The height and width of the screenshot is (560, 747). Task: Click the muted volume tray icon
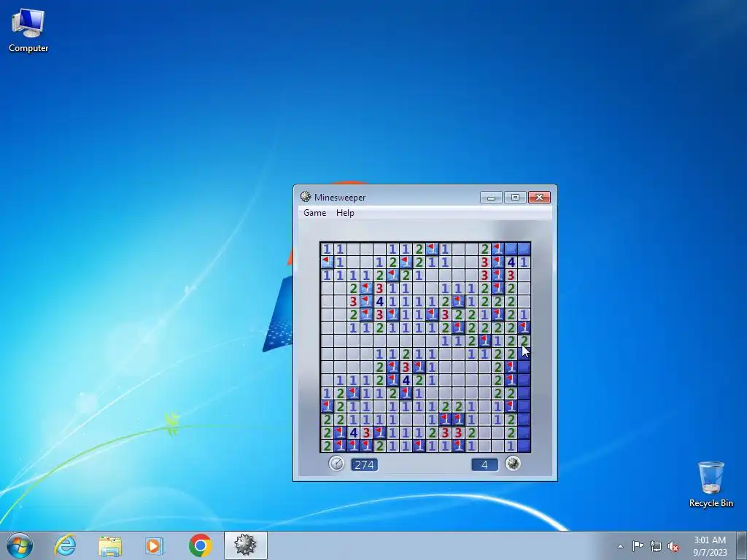673,546
